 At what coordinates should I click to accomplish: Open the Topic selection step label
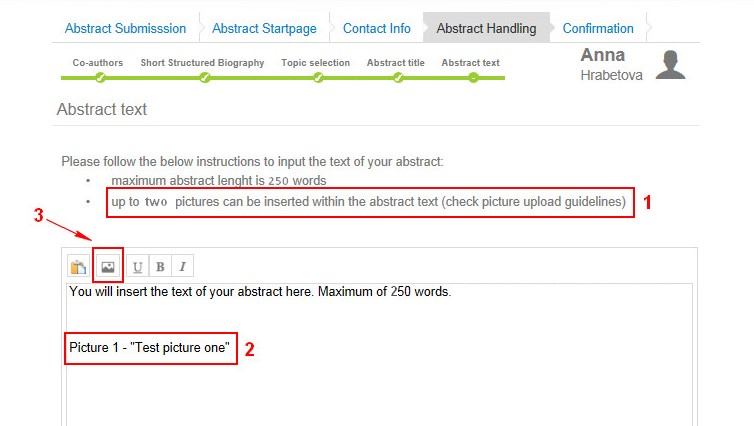point(315,63)
